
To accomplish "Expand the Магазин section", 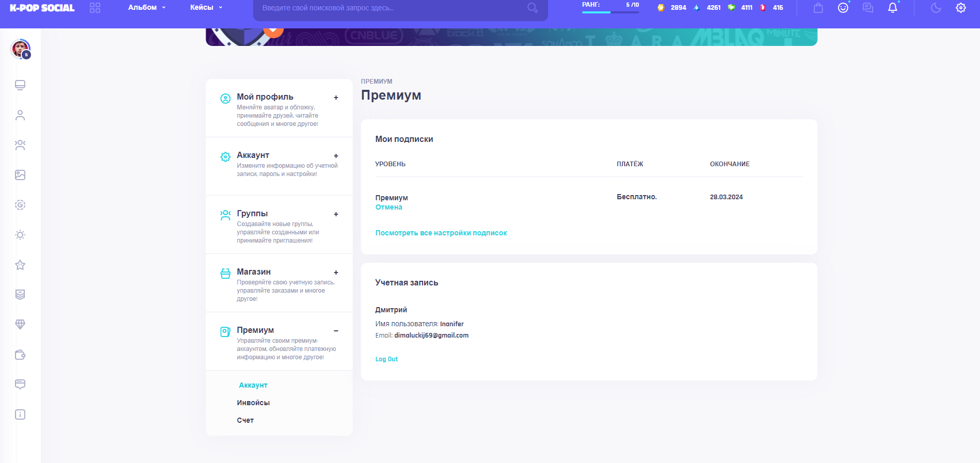I will pos(336,273).
